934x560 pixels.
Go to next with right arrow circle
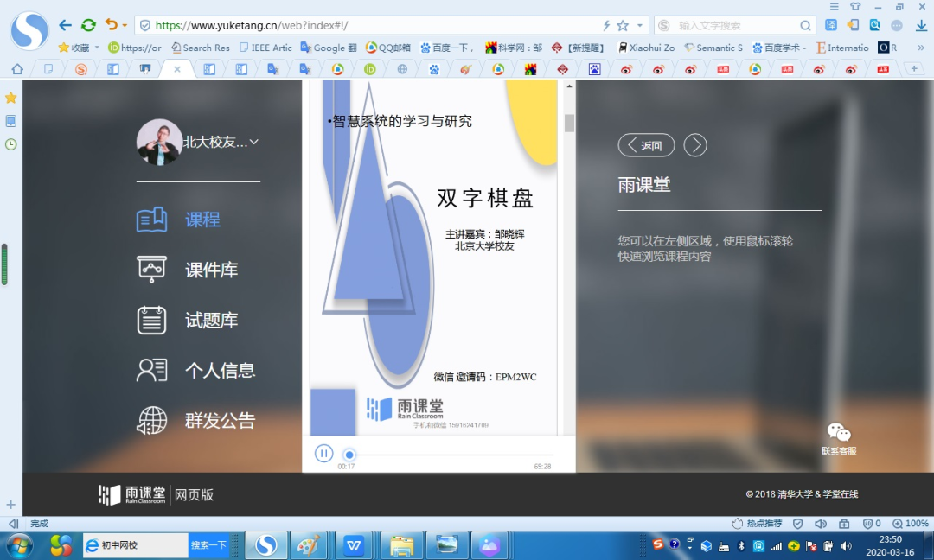(x=695, y=145)
